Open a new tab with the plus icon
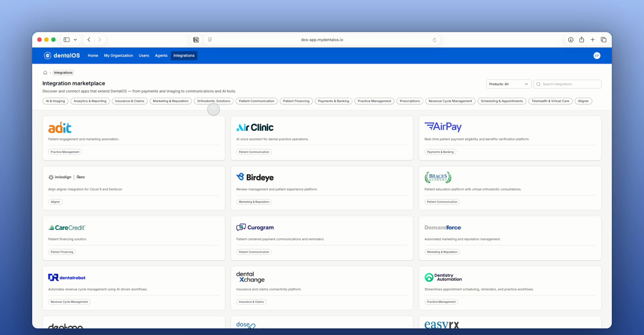This screenshot has height=335, width=644. pos(592,40)
